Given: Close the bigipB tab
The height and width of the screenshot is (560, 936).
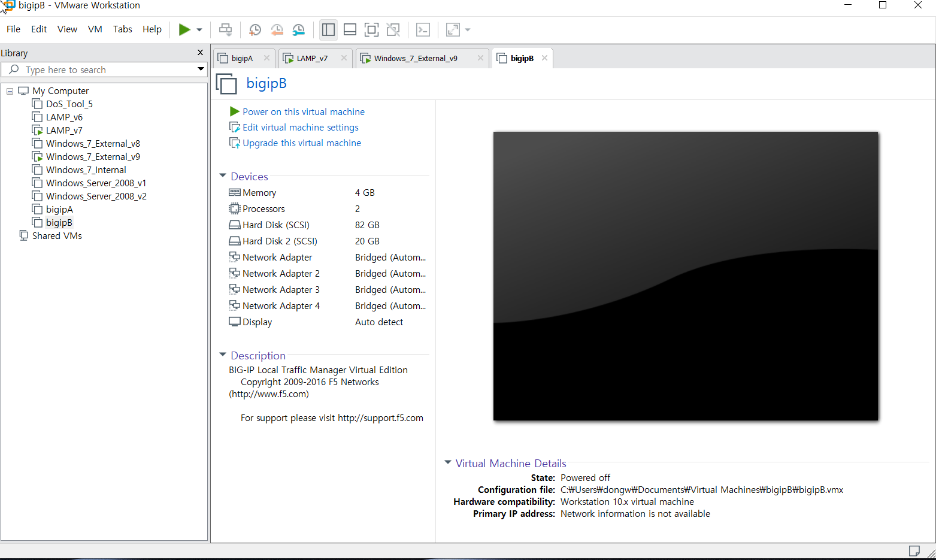Looking at the screenshot, I should 544,58.
